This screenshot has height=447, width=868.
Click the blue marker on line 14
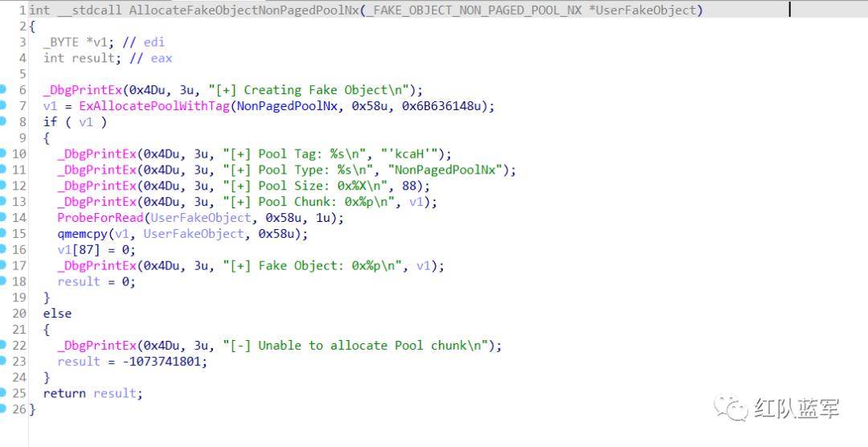[x=3, y=217]
